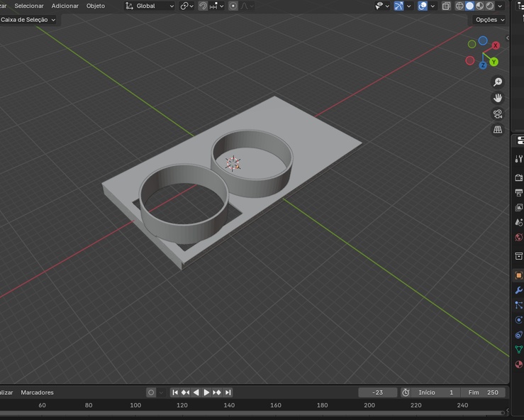Click the zoom view magnifier icon
524x420 pixels.
pos(498,82)
